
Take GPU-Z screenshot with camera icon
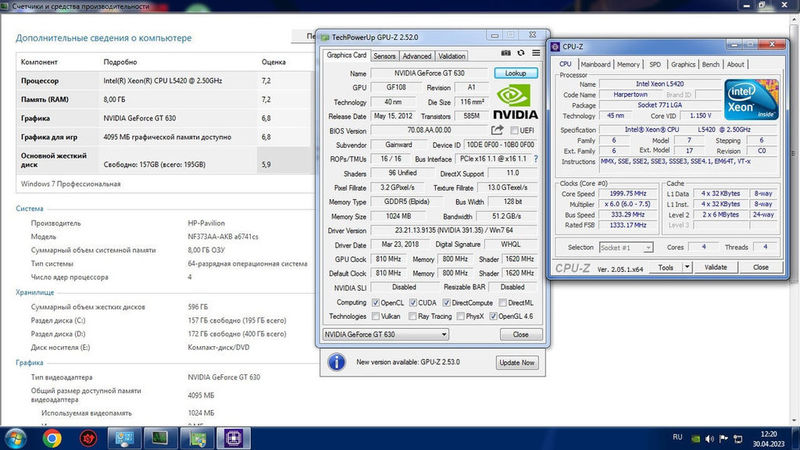pyautogui.click(x=506, y=53)
